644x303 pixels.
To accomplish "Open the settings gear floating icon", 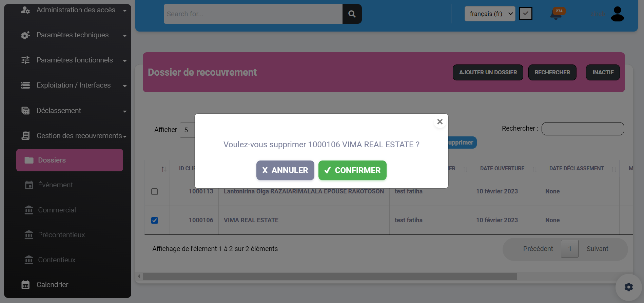I will (628, 287).
